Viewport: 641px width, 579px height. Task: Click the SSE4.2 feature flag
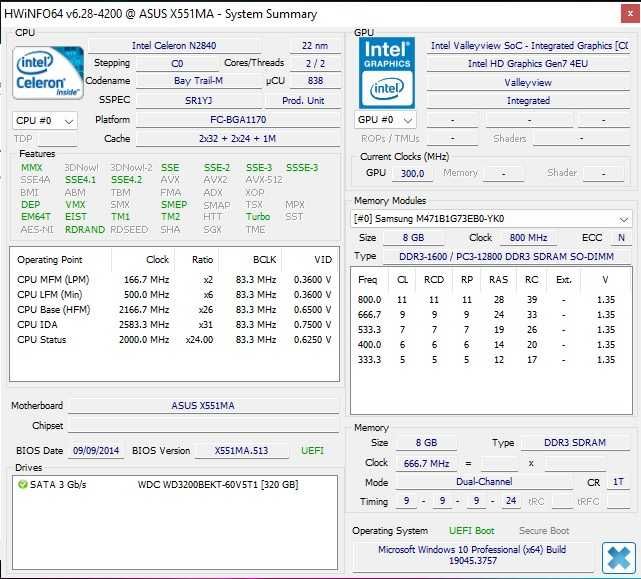pos(127,180)
